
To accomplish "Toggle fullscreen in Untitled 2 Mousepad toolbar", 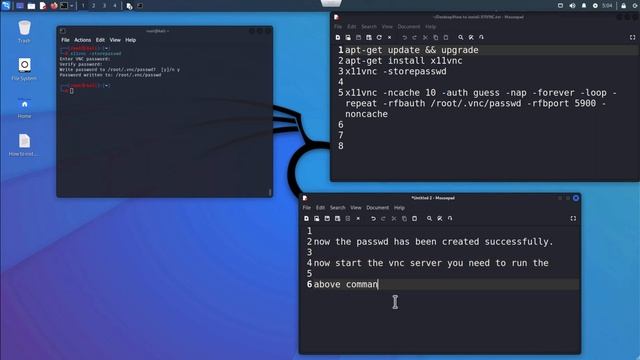I will [x=573, y=218].
